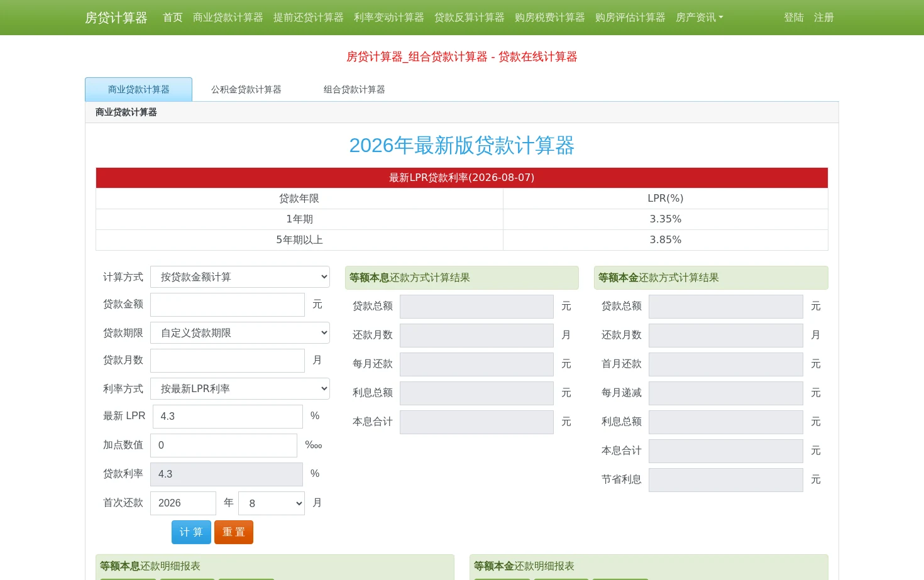Click 等额本息还款明细报表 heading
The width and height of the screenshot is (924, 580).
point(150,566)
